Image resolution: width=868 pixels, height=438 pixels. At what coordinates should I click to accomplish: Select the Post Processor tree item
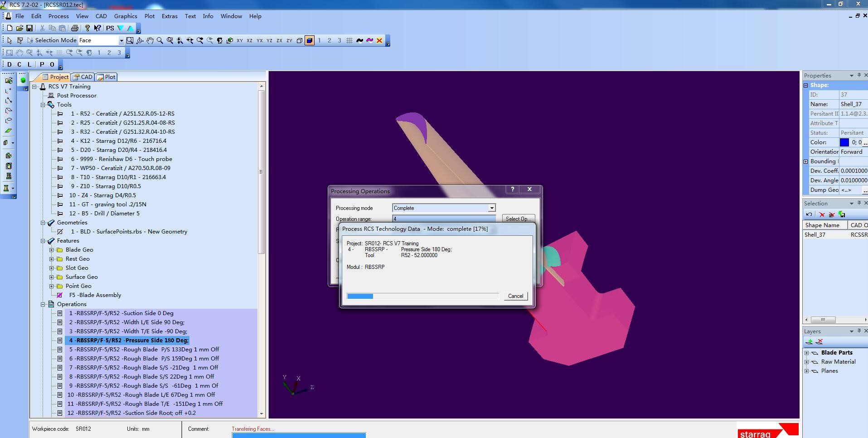(x=77, y=96)
